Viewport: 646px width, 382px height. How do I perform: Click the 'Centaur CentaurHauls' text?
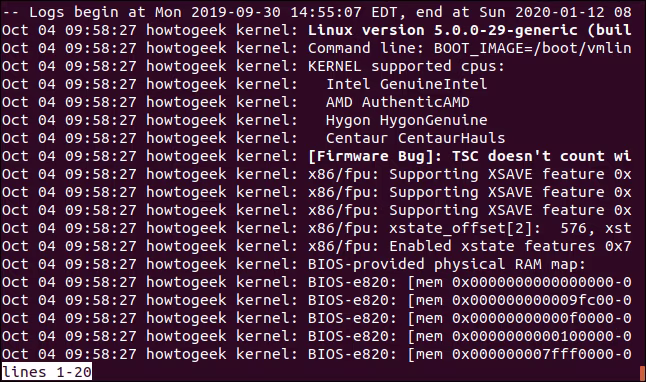coord(416,138)
